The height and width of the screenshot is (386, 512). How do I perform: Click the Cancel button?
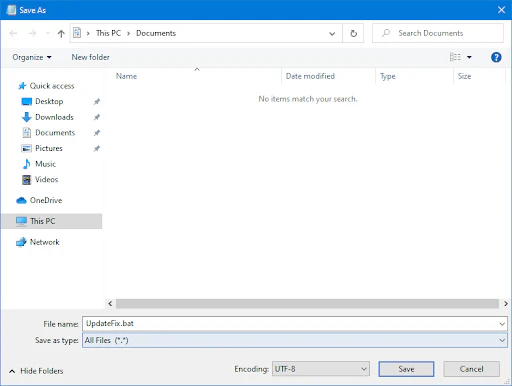click(x=471, y=369)
